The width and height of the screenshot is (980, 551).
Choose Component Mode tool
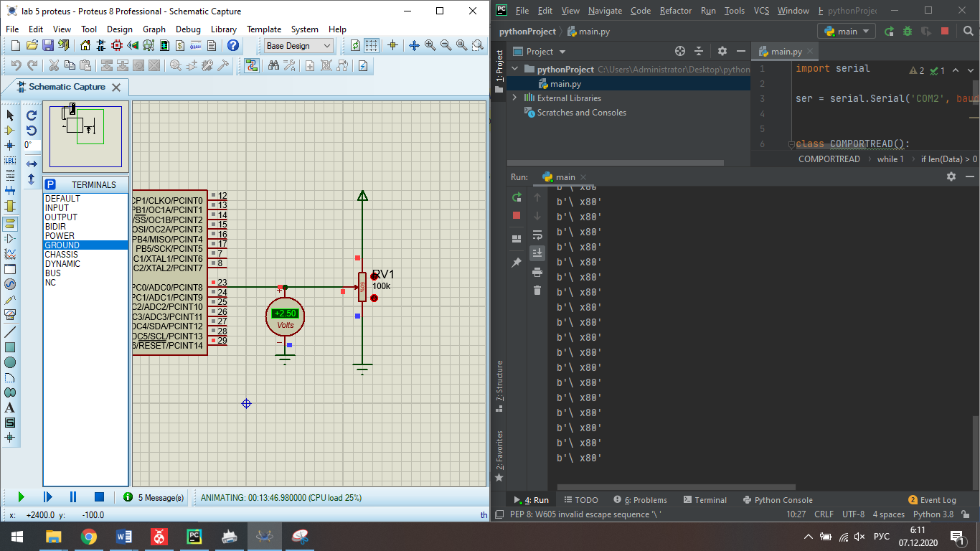pyautogui.click(x=10, y=131)
